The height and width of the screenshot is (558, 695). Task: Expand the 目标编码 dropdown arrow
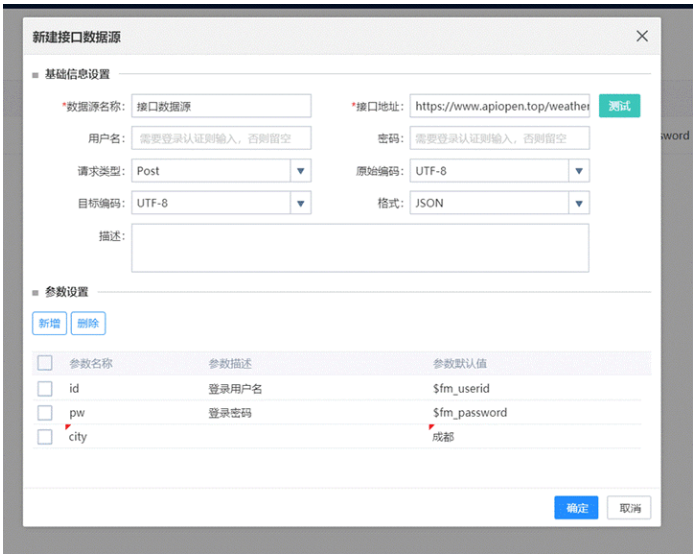click(x=300, y=203)
